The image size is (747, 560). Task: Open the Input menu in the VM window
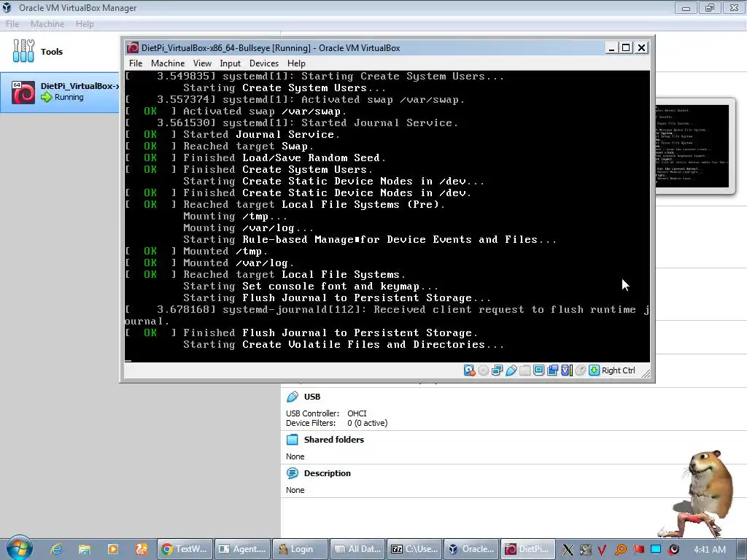pyautogui.click(x=230, y=63)
